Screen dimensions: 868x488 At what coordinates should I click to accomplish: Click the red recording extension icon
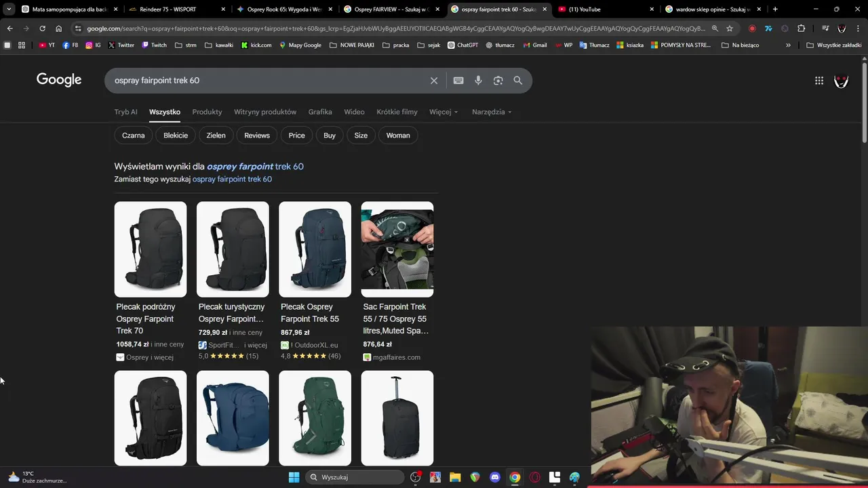click(752, 28)
